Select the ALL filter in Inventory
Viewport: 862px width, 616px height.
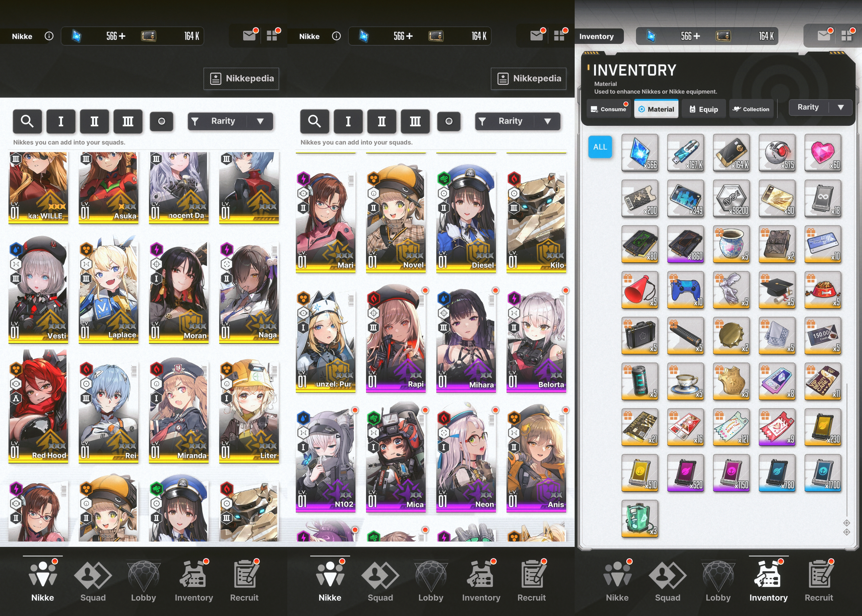[600, 147]
